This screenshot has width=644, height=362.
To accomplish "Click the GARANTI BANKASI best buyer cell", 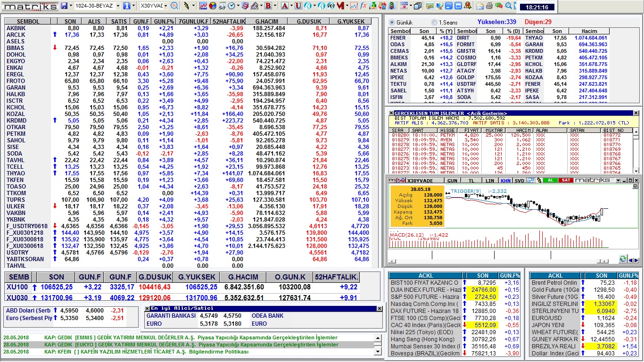I will click(172, 316).
